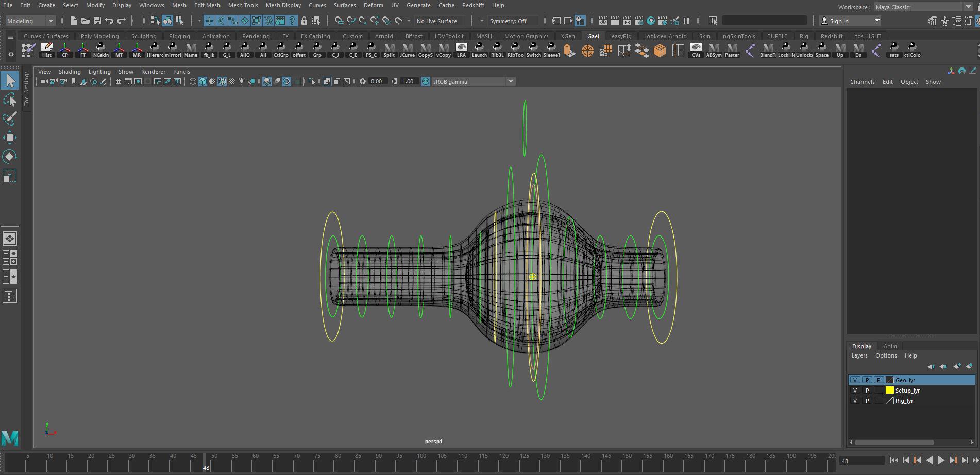Click the LRA shelf button

click(x=461, y=50)
